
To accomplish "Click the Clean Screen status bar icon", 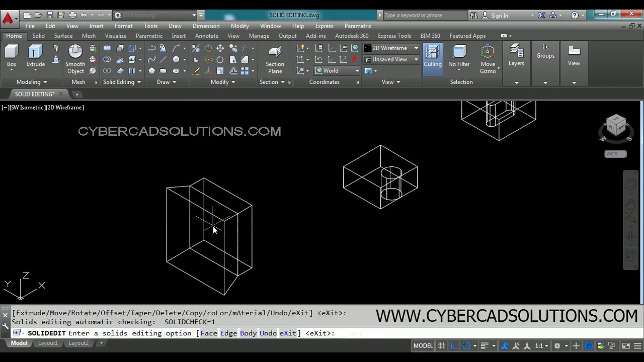I will click(626, 346).
